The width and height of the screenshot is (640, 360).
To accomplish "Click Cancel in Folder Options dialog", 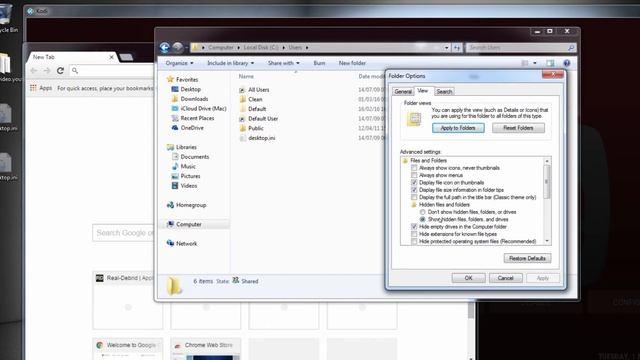I will (x=505, y=278).
